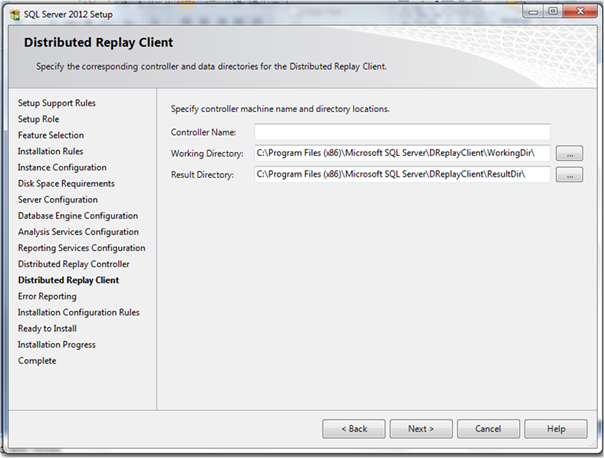Click the Controller Name label
The height and width of the screenshot is (458, 604).
pyautogui.click(x=203, y=133)
